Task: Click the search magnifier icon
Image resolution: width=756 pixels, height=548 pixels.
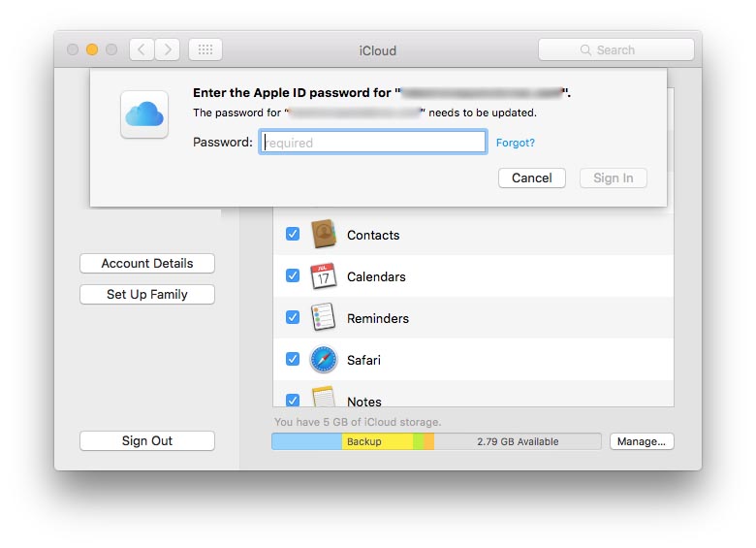Action: coord(585,50)
